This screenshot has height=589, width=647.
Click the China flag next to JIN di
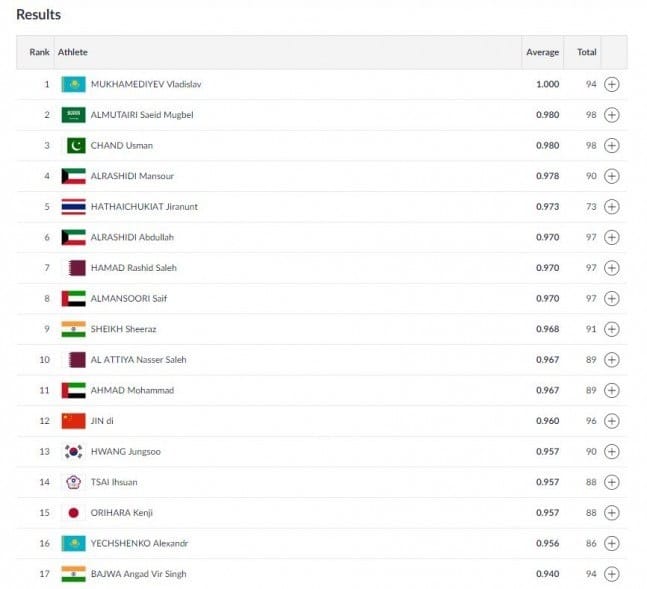pos(73,421)
